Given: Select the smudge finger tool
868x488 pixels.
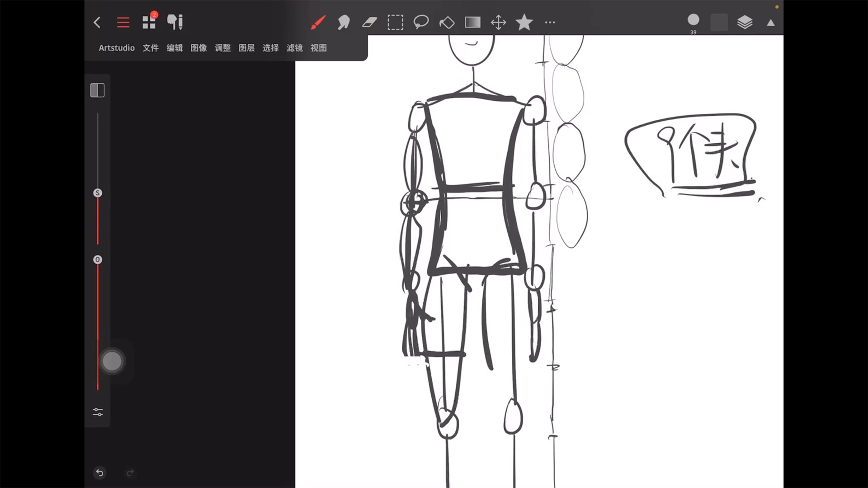Looking at the screenshot, I should click(344, 22).
